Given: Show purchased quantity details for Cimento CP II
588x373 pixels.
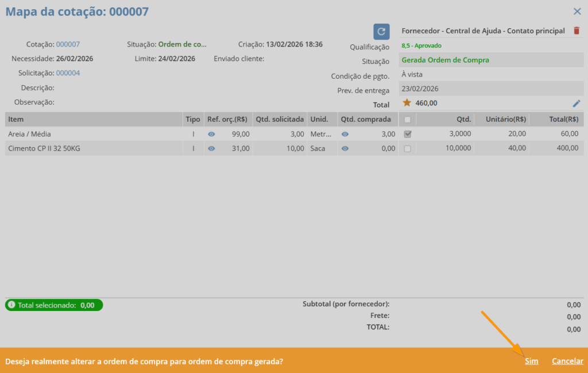Looking at the screenshot, I should click(345, 148).
